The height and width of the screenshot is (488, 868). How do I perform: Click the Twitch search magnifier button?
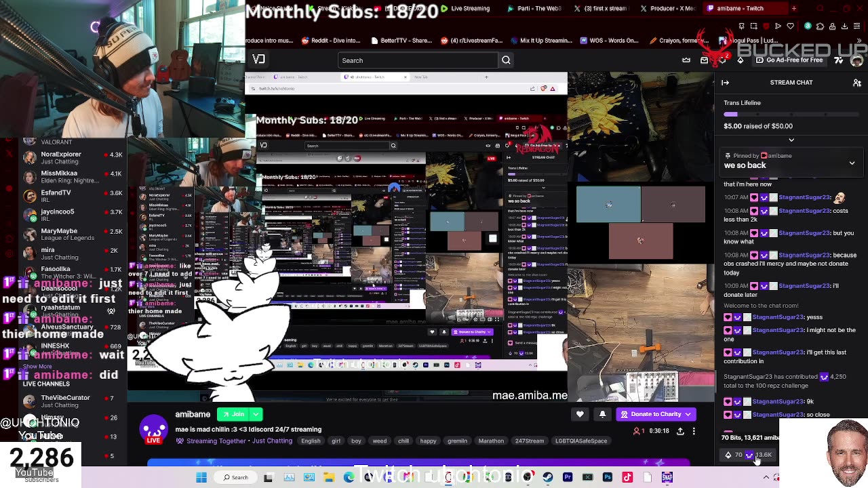pyautogui.click(x=506, y=60)
